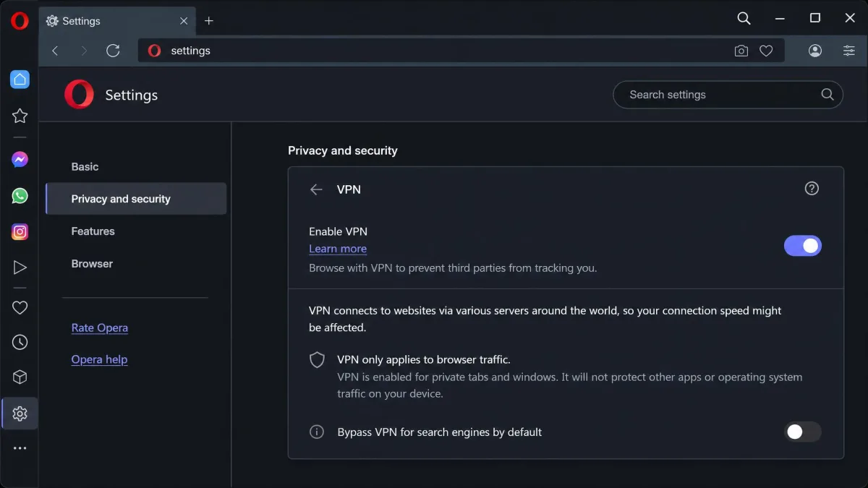Open History clock icon in sidebar
The width and height of the screenshot is (868, 488).
(x=20, y=343)
